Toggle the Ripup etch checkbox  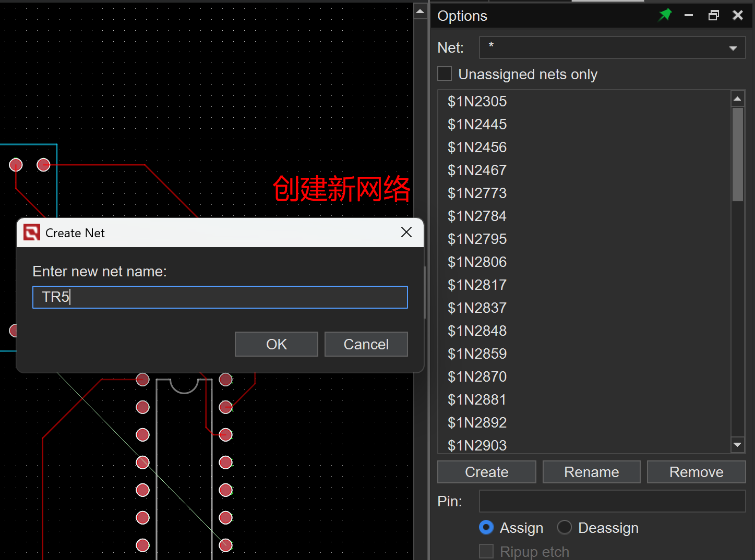tap(486, 551)
